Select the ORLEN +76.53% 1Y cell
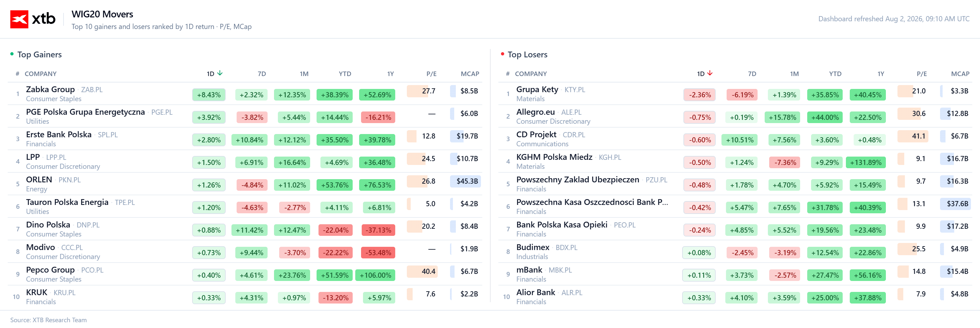The image size is (980, 328). (x=377, y=185)
